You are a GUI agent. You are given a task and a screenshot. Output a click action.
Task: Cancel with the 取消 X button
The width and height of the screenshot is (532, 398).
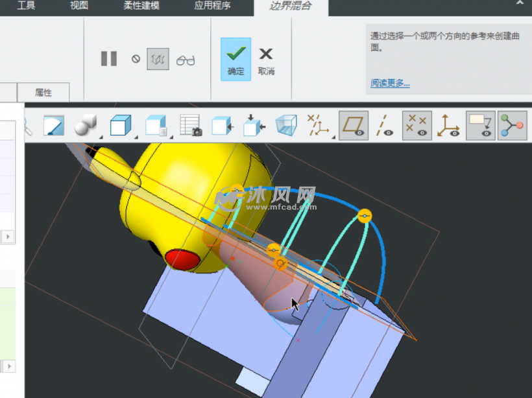click(x=266, y=61)
